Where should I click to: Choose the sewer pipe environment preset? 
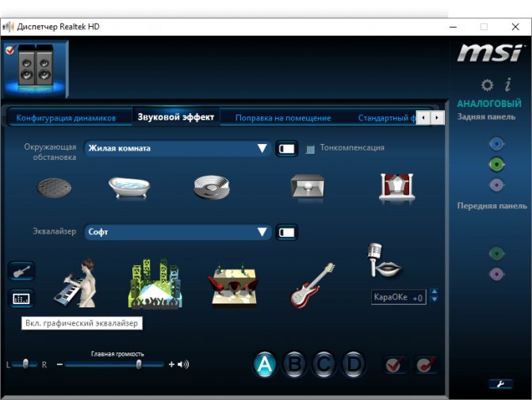pos(54,188)
